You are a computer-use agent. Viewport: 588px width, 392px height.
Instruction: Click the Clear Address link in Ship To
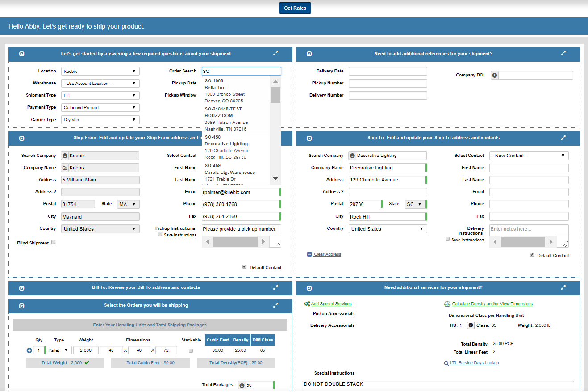point(327,254)
